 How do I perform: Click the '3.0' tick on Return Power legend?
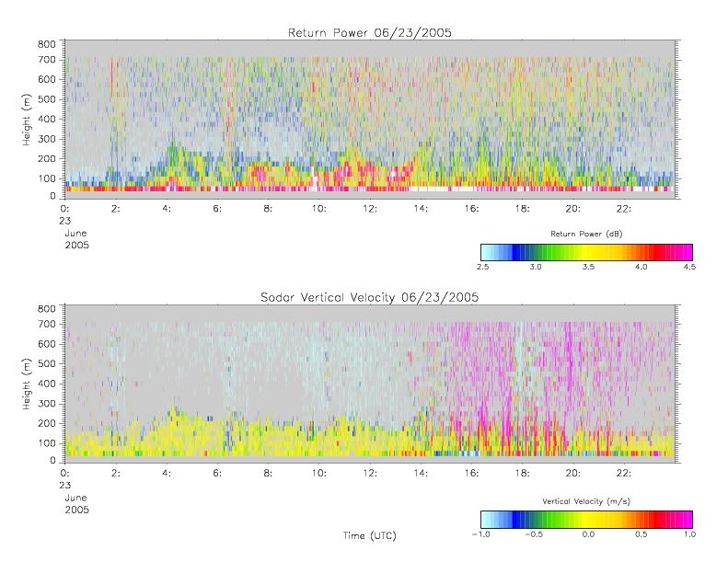point(536,267)
